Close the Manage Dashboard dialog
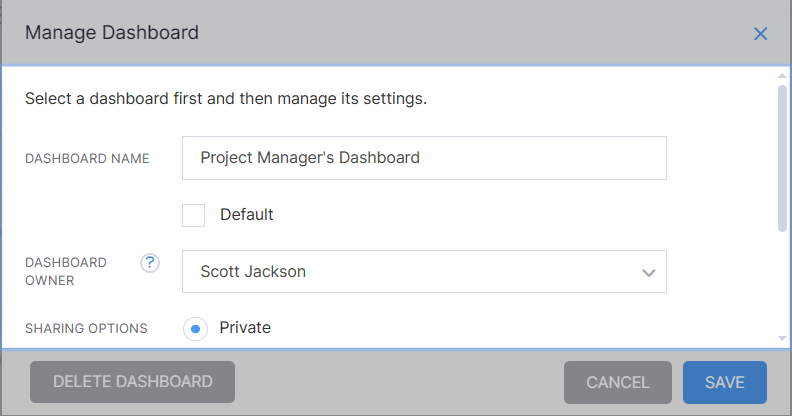The height and width of the screenshot is (416, 792). pyautogui.click(x=760, y=34)
